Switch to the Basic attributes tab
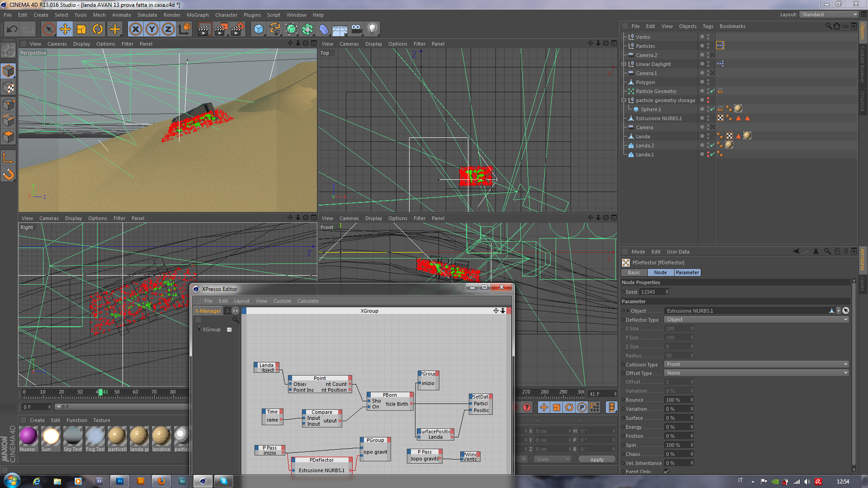The width and height of the screenshot is (868, 488). click(x=634, y=272)
